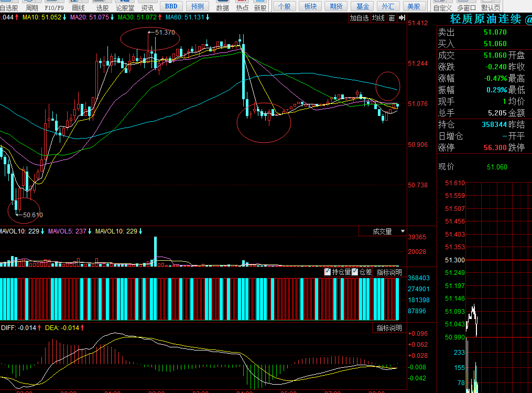The image size is (532, 393).
Task: Click the 成交 value 51.060
Action: (x=495, y=55)
